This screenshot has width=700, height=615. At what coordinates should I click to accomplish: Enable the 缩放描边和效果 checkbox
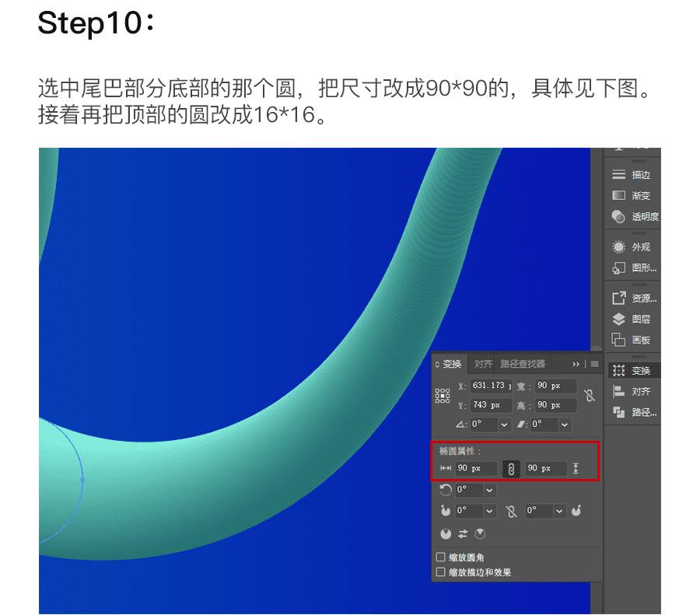pos(441,571)
